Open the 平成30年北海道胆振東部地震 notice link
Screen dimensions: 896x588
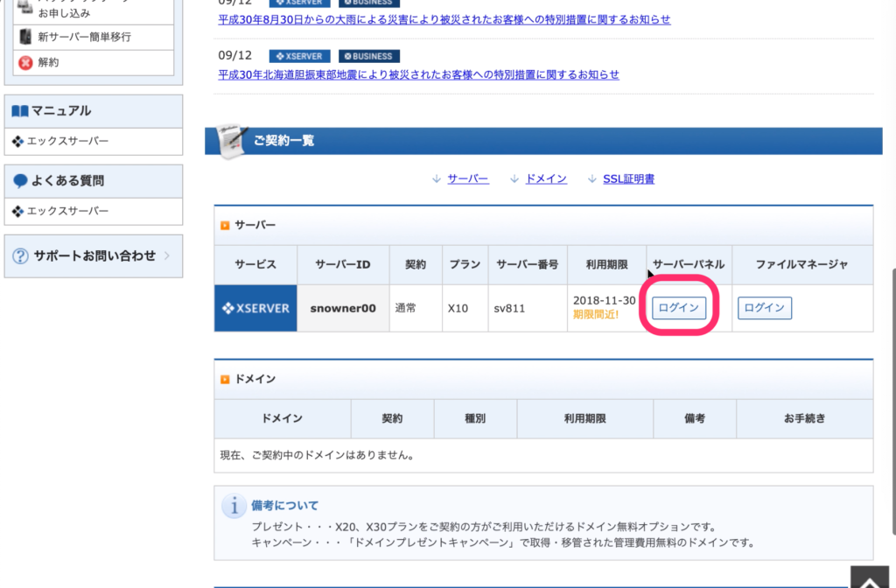point(420,74)
